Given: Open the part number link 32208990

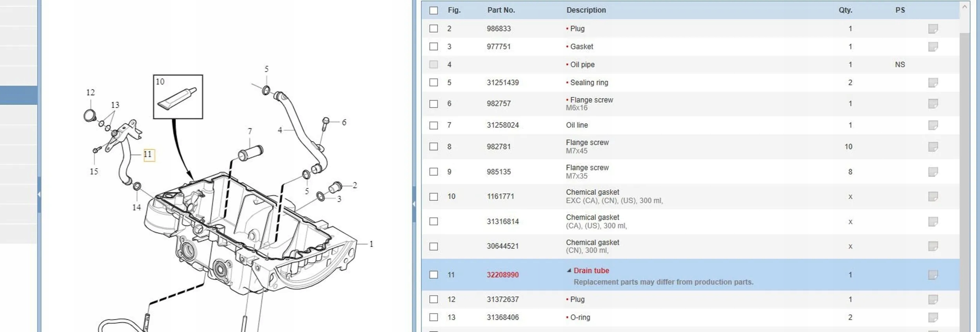Looking at the screenshot, I should click(x=503, y=275).
